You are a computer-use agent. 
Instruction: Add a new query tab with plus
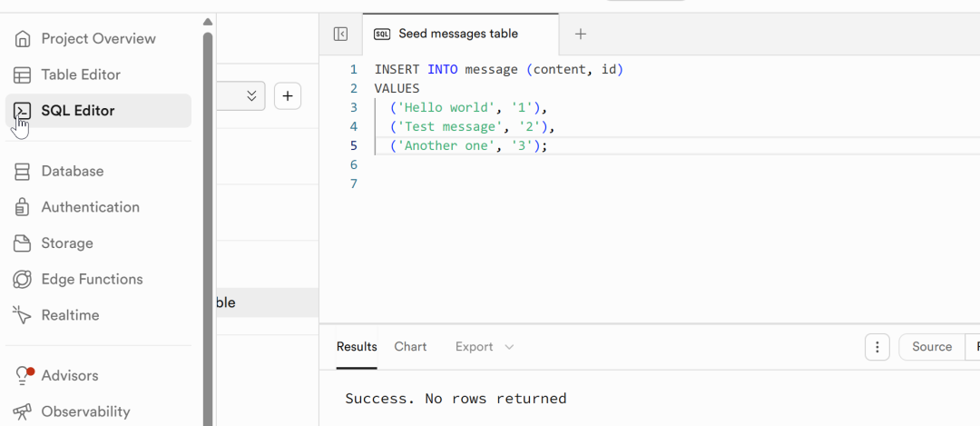(581, 34)
